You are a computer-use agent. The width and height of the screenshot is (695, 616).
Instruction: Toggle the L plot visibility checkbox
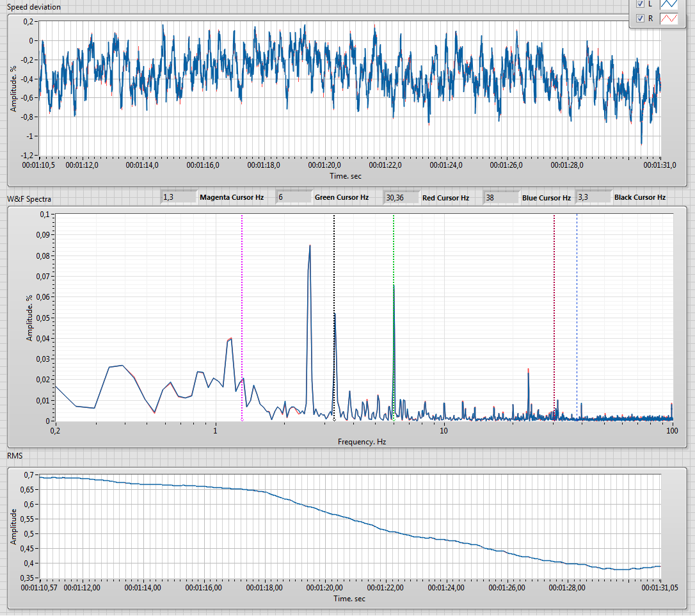640,4
